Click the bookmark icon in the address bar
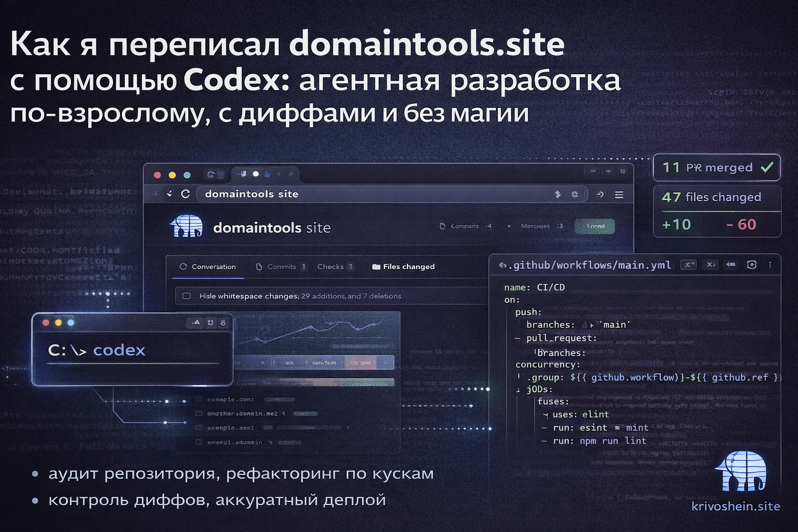 point(557,194)
